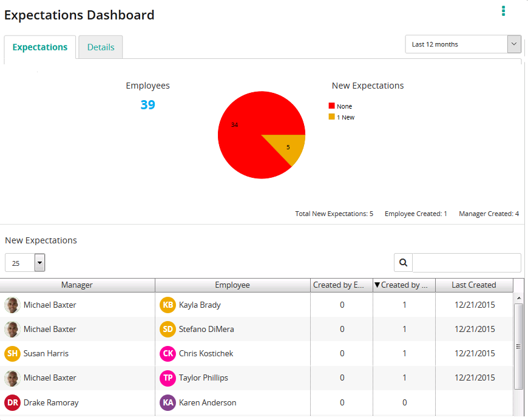Sort by Created by E... column header
The image size is (528, 420).
tap(342, 285)
